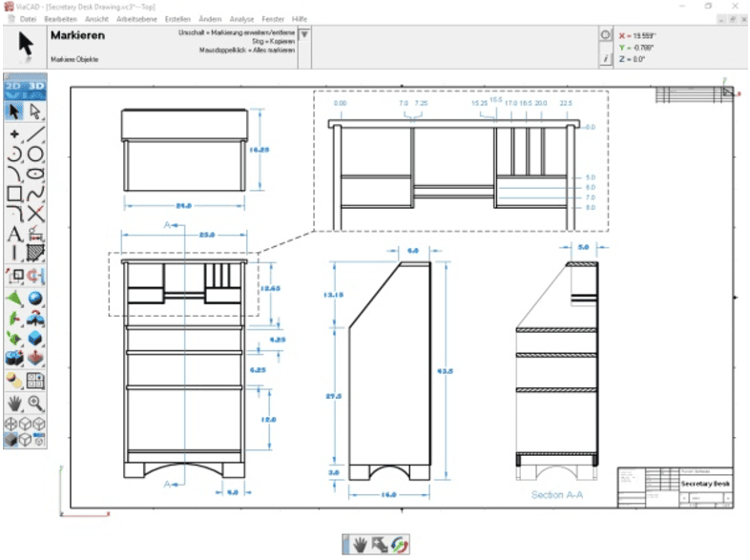Select the Line drawing tool
This screenshot has height=560, width=750.
[x=36, y=134]
